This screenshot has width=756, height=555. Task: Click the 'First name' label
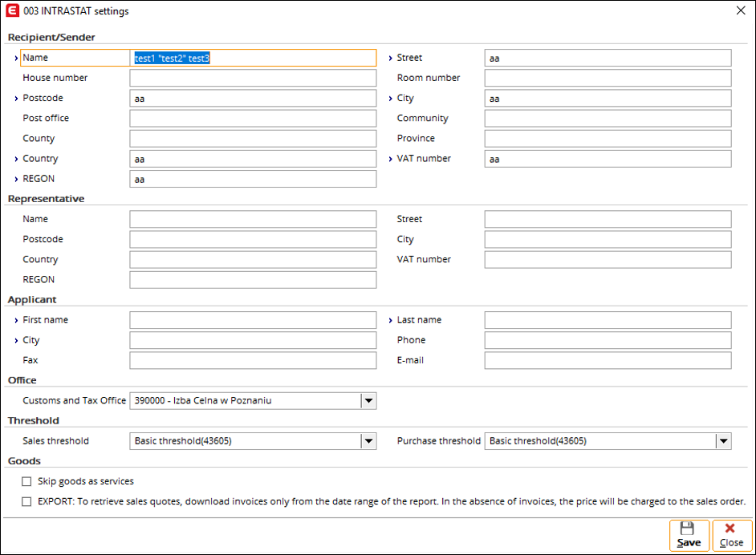45,320
